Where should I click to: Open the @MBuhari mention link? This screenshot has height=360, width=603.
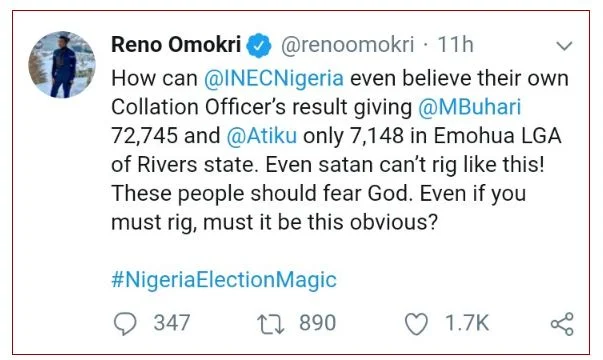point(469,107)
